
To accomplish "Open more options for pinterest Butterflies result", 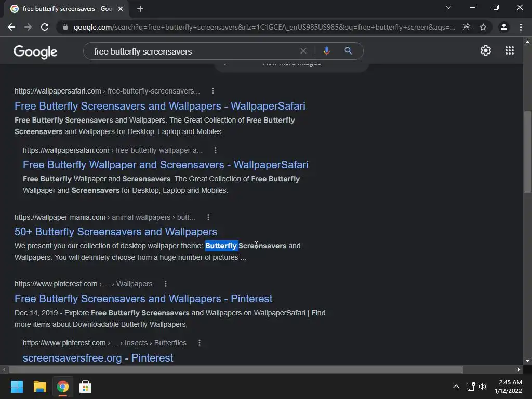I will [199, 343].
